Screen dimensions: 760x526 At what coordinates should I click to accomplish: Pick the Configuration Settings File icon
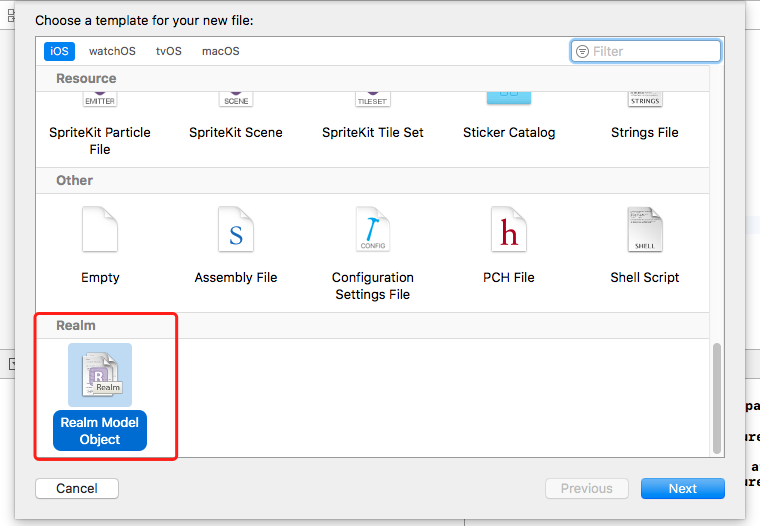(x=372, y=229)
